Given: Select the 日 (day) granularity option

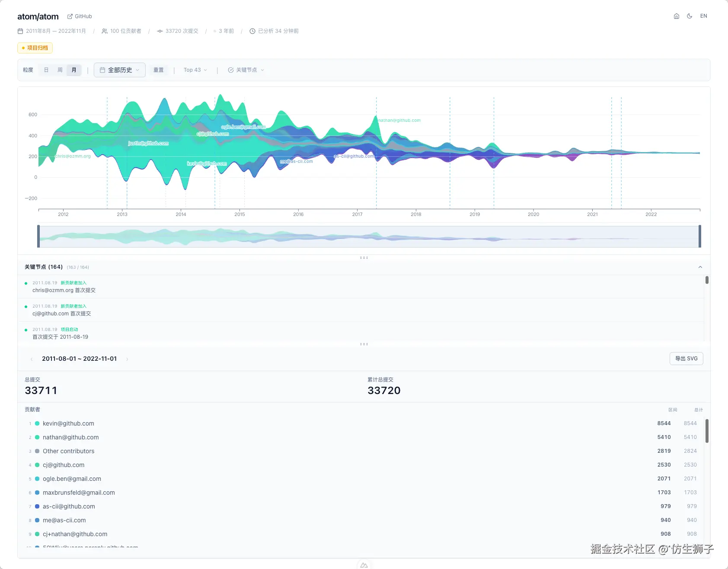Looking at the screenshot, I should (46, 70).
